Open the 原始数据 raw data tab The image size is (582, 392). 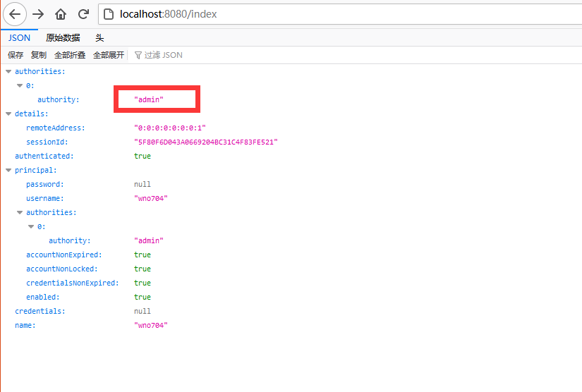(63, 38)
